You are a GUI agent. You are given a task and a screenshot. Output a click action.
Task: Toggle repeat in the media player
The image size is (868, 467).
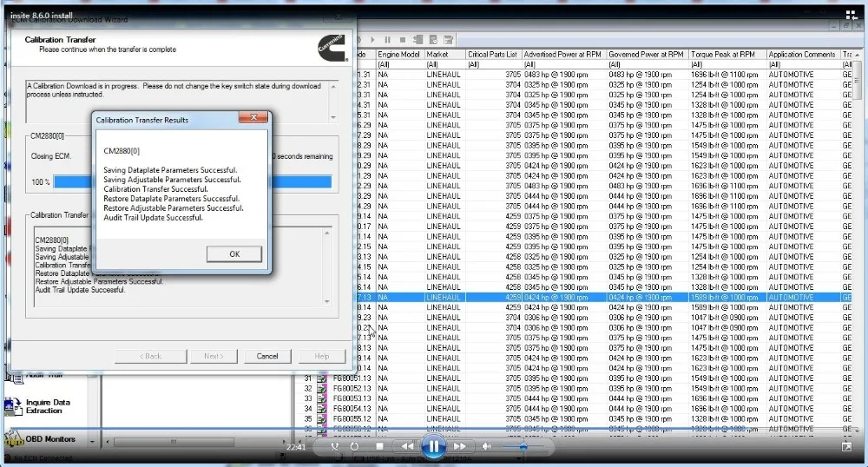click(355, 446)
